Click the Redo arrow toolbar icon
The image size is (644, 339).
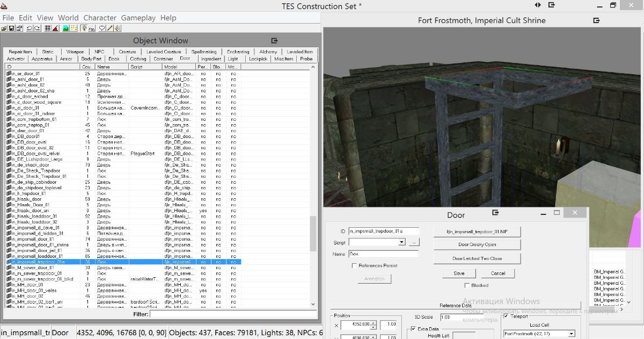point(38,28)
